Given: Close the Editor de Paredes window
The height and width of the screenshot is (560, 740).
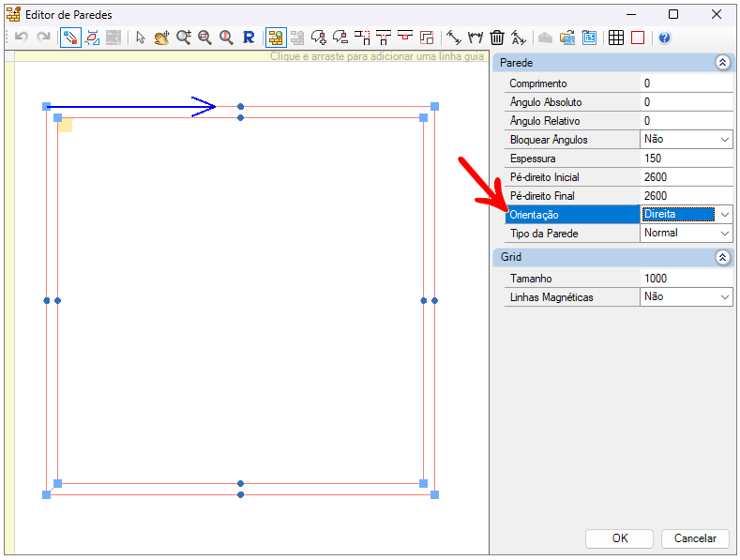Looking at the screenshot, I should pos(717,15).
